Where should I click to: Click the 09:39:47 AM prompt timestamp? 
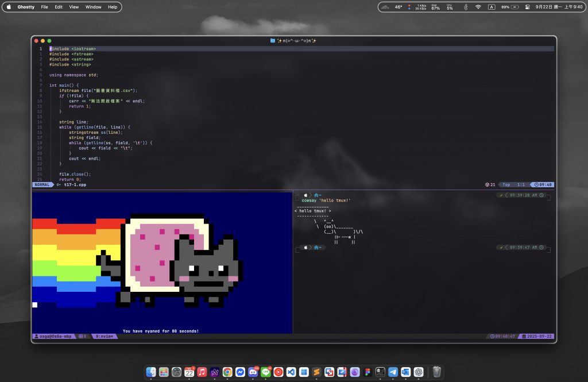pos(524,247)
